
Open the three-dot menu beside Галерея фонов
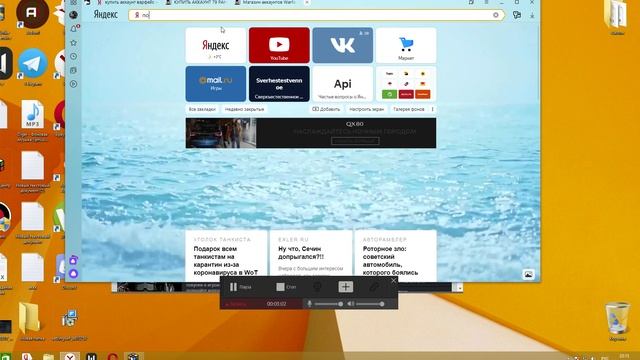pyautogui.click(x=433, y=109)
